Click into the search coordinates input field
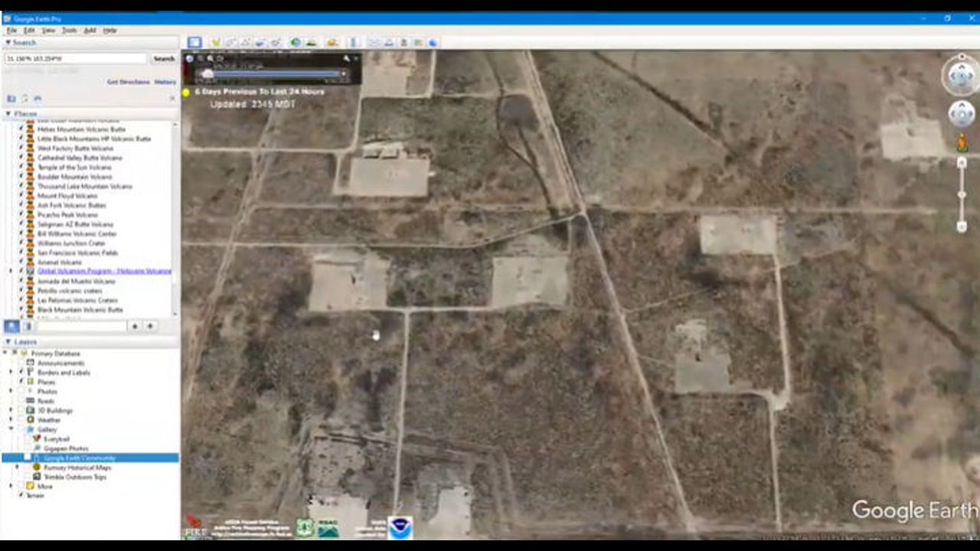 75,59
